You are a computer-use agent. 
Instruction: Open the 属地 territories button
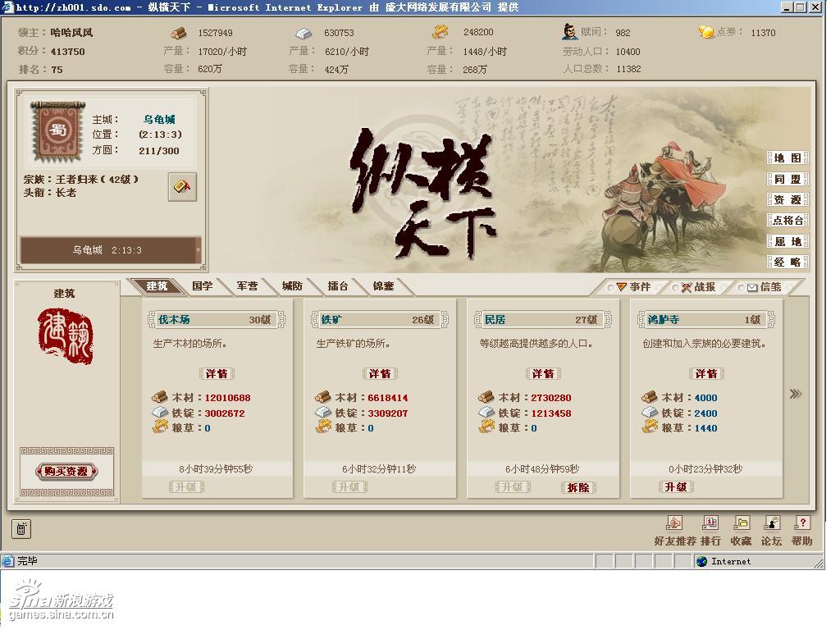[x=787, y=242]
